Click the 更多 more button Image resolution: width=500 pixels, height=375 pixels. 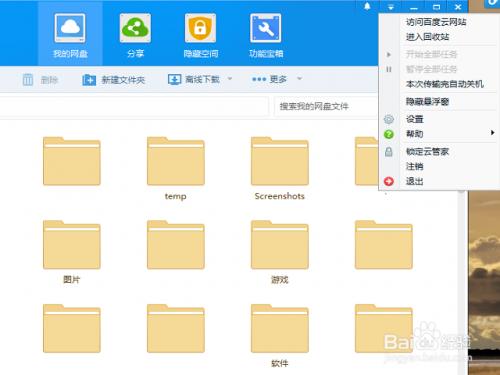269,79
